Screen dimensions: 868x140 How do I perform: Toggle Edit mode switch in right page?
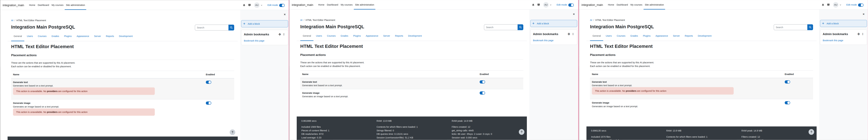(861, 5)
